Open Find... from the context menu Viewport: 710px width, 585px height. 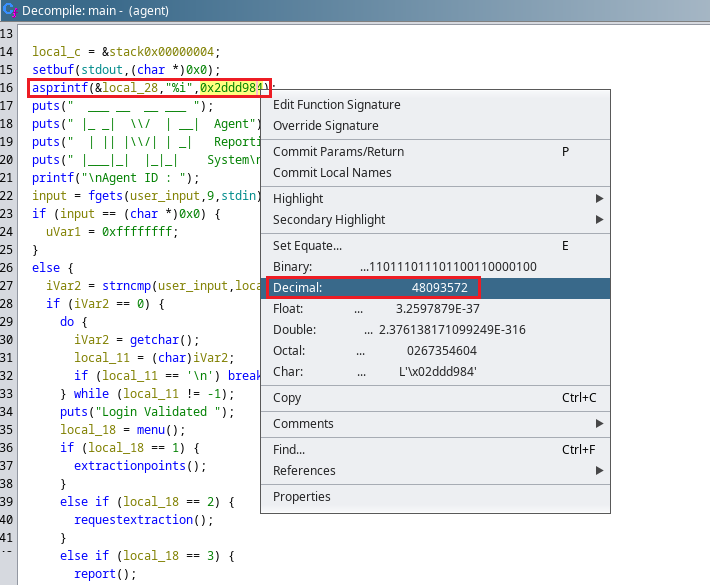(289, 450)
